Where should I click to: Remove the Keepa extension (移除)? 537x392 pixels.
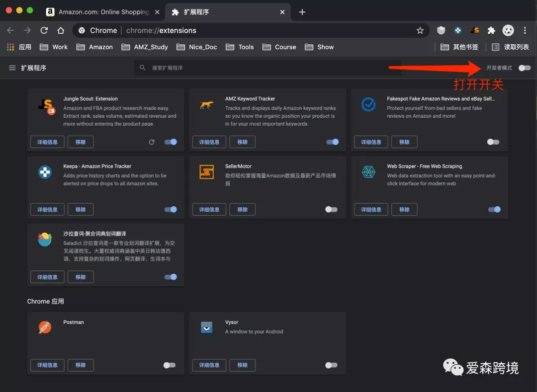click(81, 209)
